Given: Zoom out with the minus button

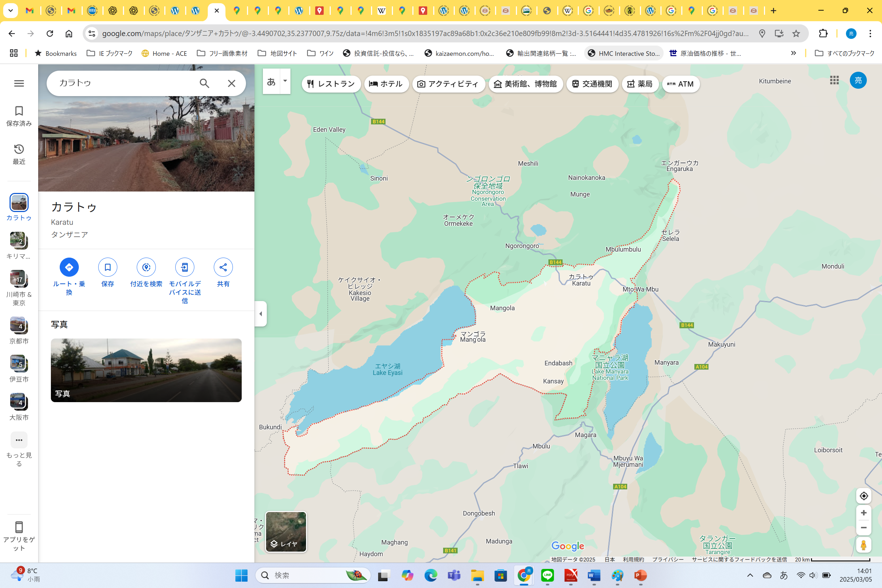Looking at the screenshot, I should (864, 528).
